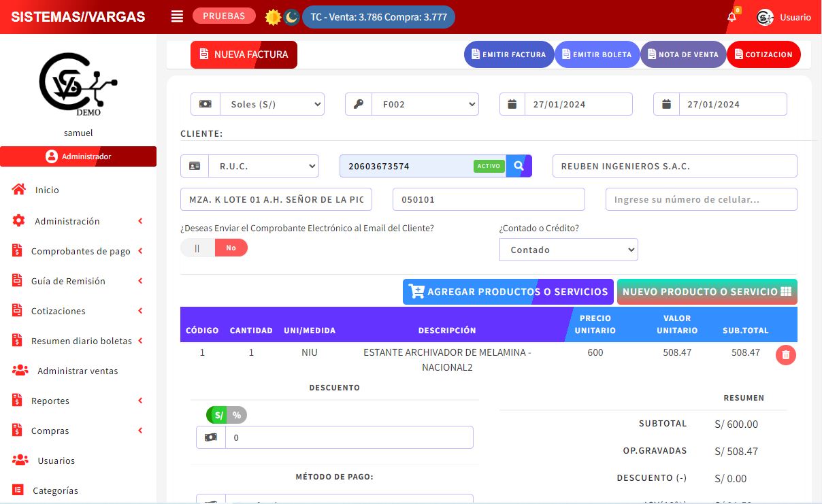Open Administrar ventas in sidebar
Screen dimensions: 822x504
coord(78,371)
